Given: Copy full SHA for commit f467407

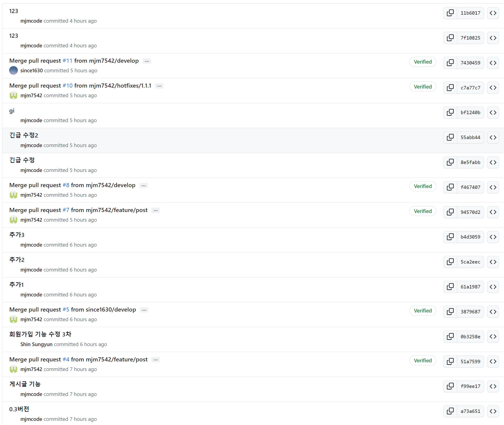Looking at the screenshot, I should [450, 187].
